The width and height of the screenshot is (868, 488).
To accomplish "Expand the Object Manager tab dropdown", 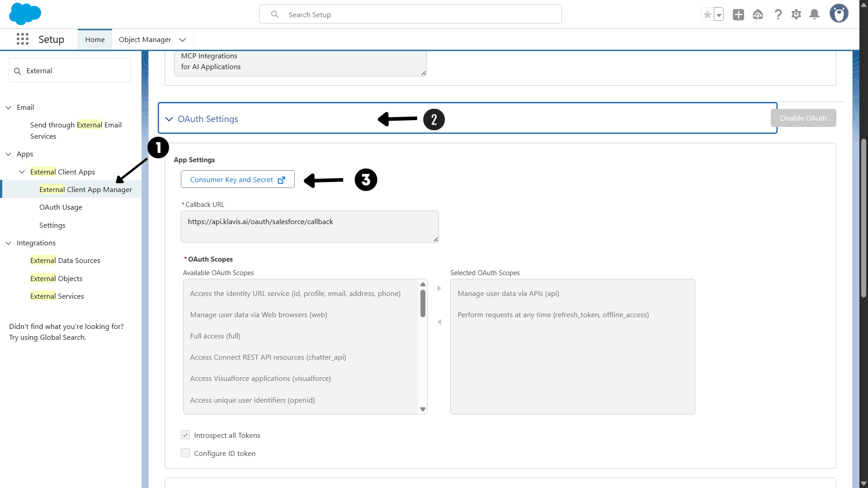I will (183, 40).
